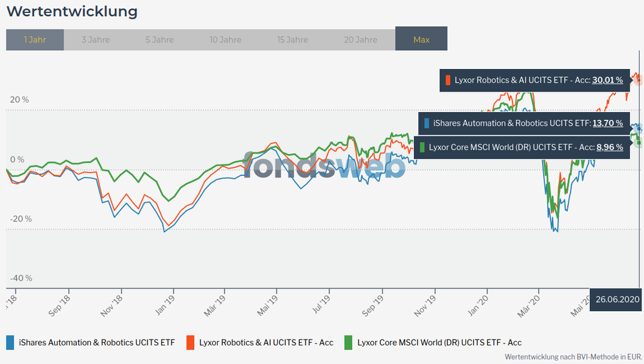Viewport: 644px width, 364px height.
Task: Select the 1 Jahr time range tab
Action: (x=35, y=39)
